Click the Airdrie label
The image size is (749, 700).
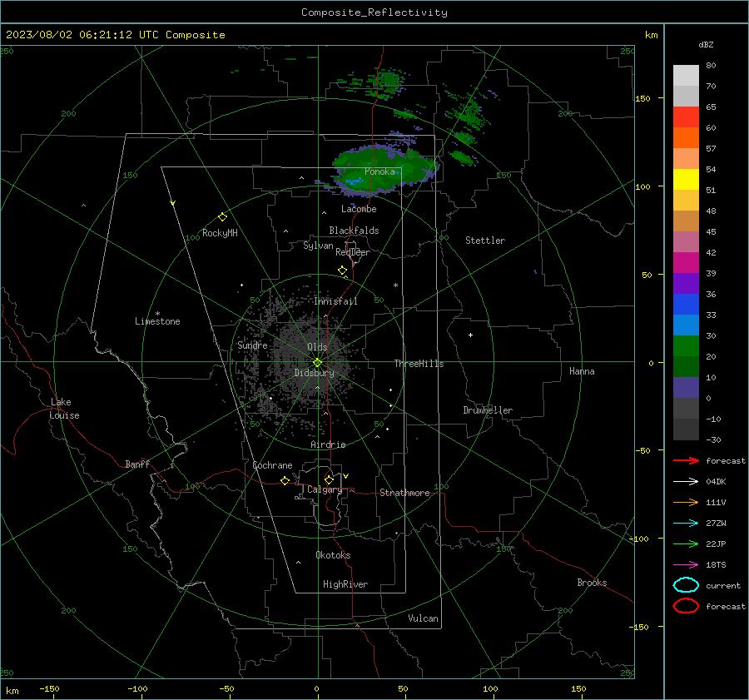point(328,444)
